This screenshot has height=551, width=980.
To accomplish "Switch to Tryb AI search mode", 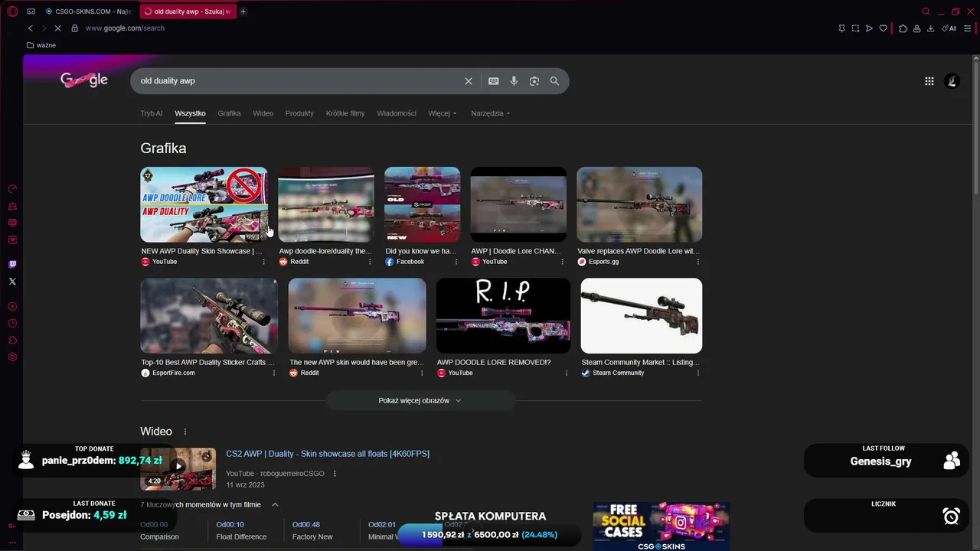I will click(151, 113).
